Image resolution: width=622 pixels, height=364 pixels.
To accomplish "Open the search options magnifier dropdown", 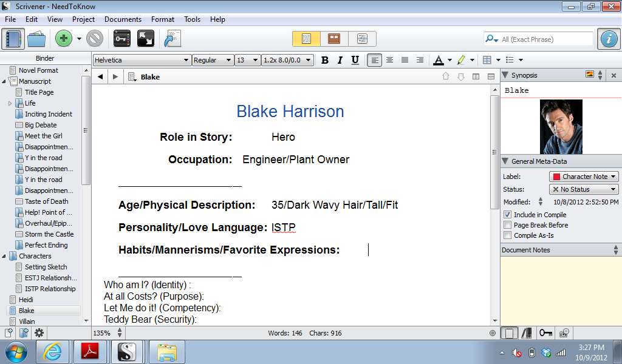I will tap(491, 39).
